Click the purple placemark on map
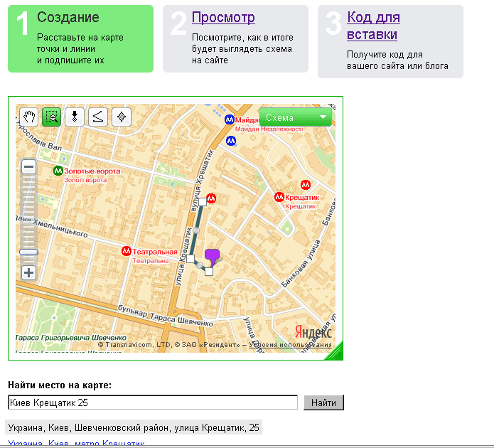The height and width of the screenshot is (448, 494). 212,257
